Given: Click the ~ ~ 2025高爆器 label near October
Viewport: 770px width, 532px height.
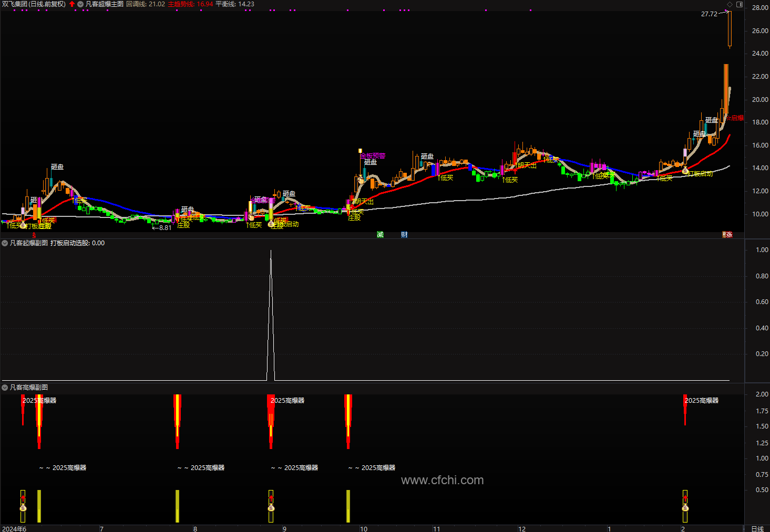Looking at the screenshot, I should (372, 468).
